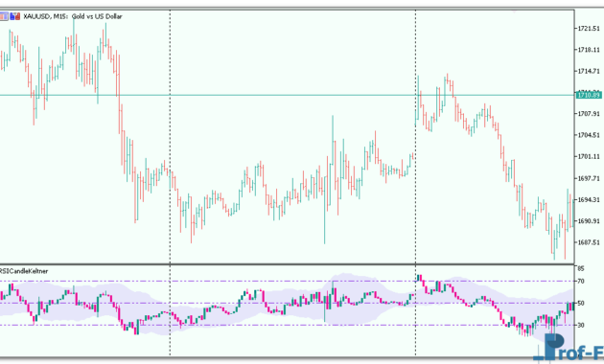The image size is (604, 364).
Task: Click the 1721.51 price scale label
Action: [x=589, y=29]
